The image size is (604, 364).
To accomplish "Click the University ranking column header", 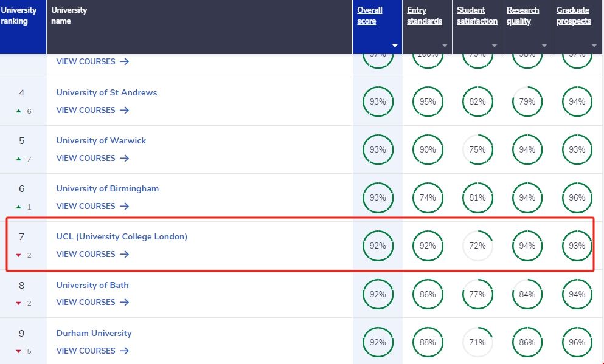I will (x=19, y=16).
